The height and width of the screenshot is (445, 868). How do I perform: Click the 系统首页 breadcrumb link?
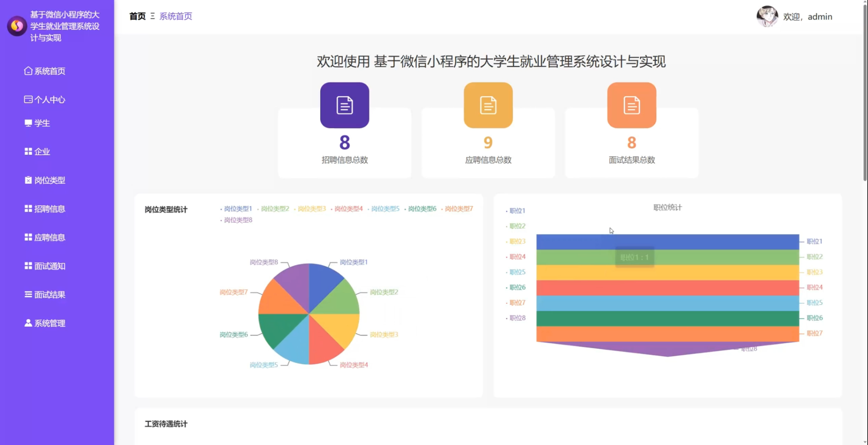pos(176,16)
